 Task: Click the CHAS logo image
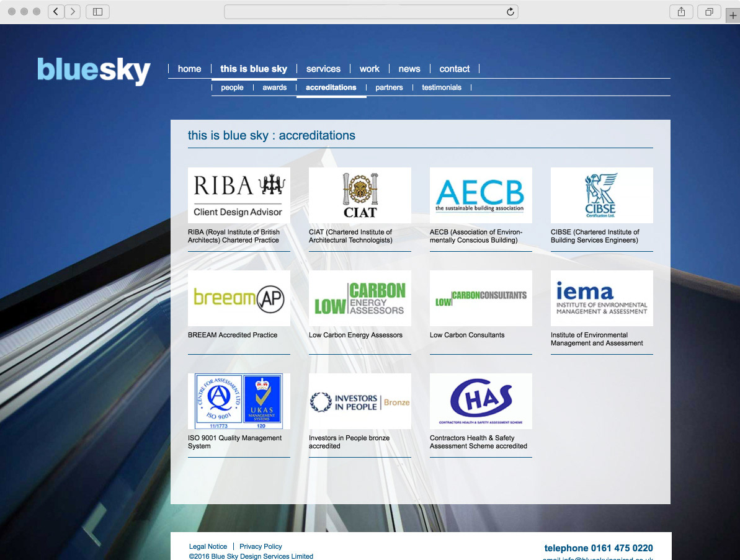481,401
